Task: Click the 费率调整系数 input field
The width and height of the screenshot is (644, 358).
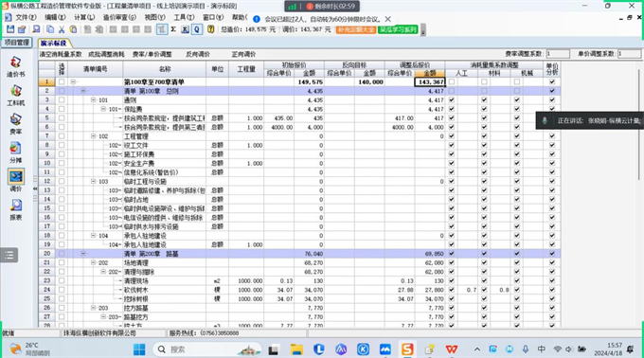Action: 558,54
